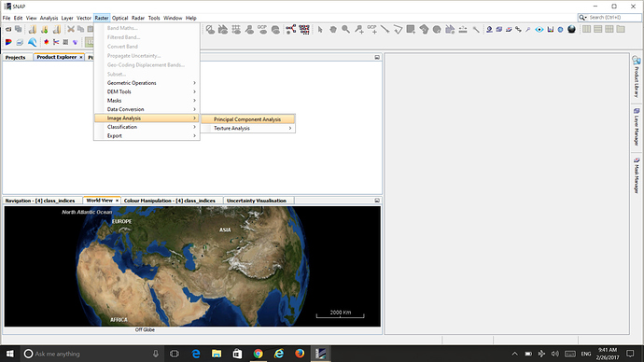Expand the DEM Tools submenu
Viewport: 644px width, 362px height.
(147, 91)
